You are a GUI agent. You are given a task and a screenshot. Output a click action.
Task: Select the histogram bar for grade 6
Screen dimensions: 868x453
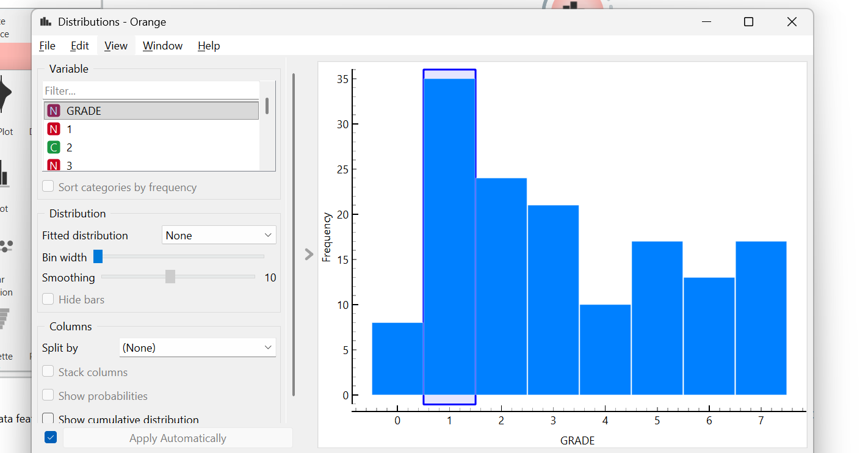709,336
